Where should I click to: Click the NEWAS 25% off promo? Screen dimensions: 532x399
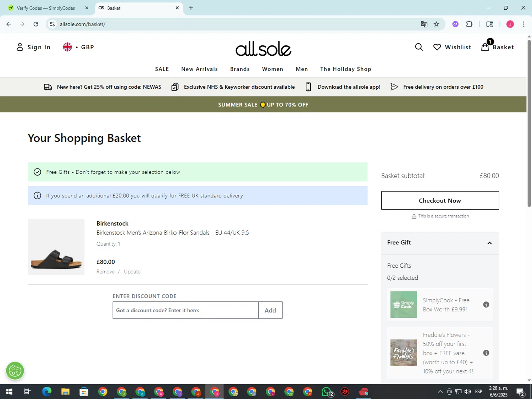(102, 87)
